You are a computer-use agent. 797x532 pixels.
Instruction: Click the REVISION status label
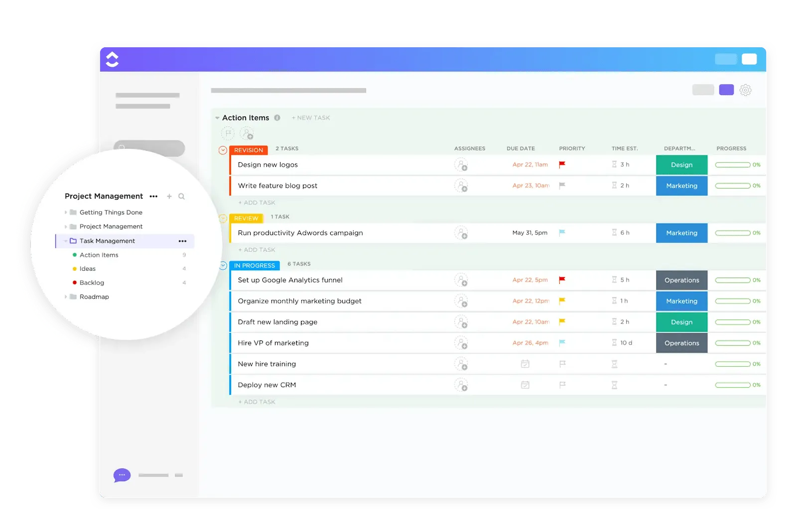[249, 150]
